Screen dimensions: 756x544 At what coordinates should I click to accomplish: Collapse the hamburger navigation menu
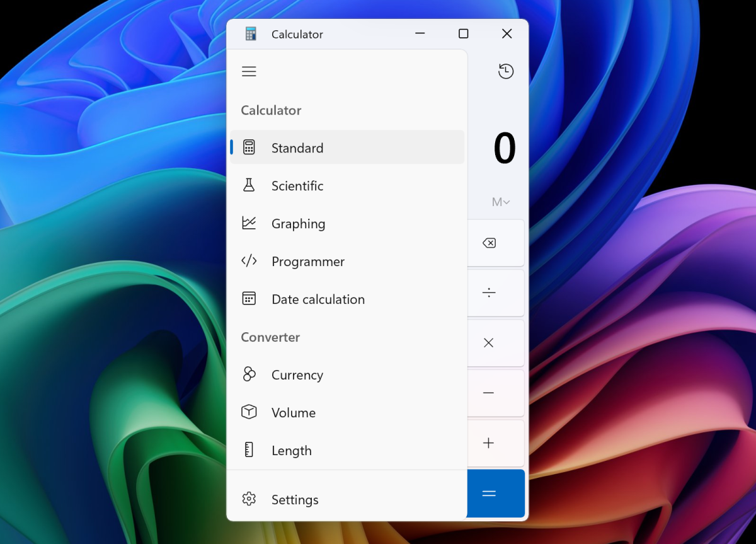(x=249, y=72)
